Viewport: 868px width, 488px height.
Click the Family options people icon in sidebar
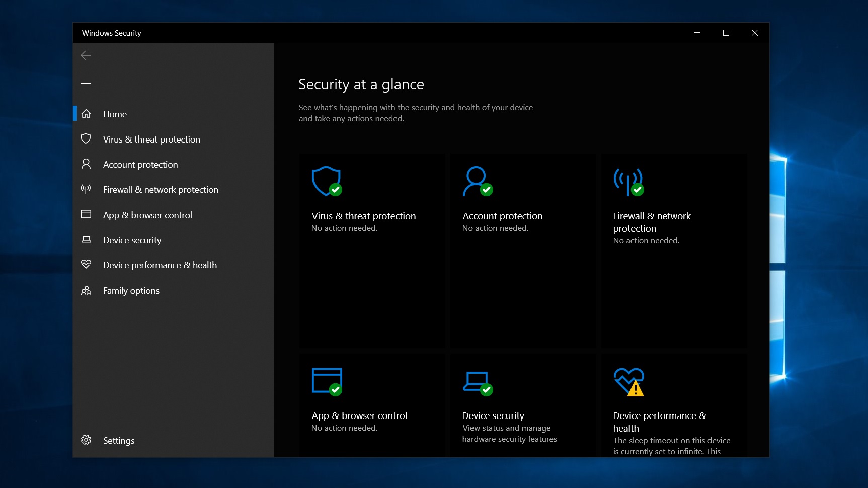[86, 290]
